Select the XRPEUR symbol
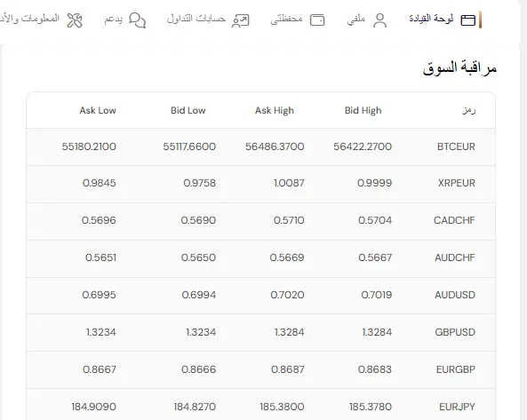The image size is (527, 420). [x=457, y=183]
